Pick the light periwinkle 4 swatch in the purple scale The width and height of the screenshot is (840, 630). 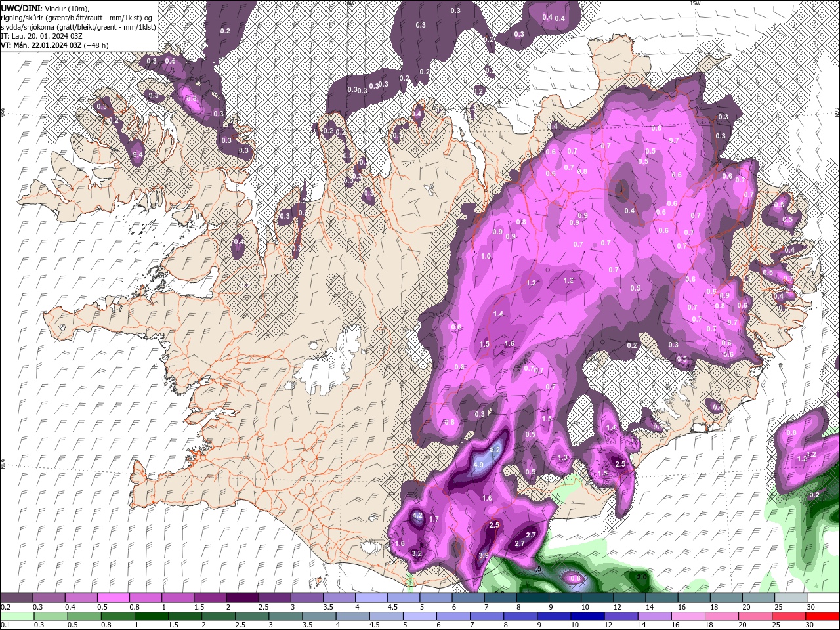pyautogui.click(x=371, y=598)
